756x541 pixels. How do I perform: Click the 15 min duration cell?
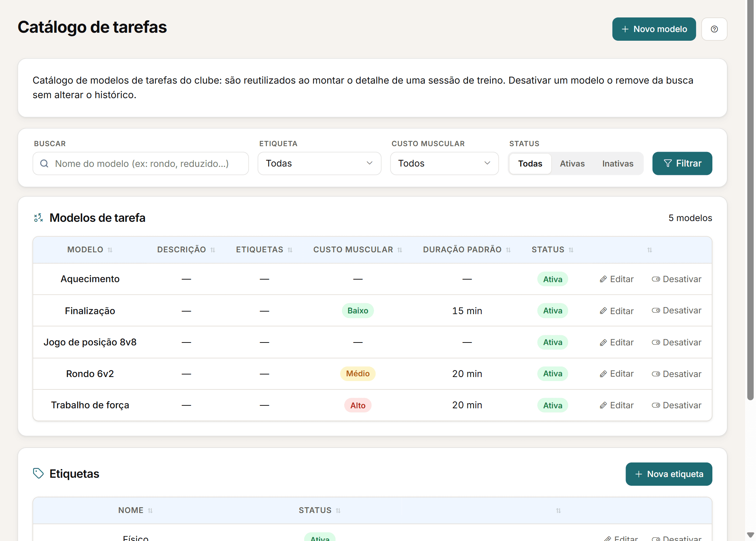coord(467,311)
